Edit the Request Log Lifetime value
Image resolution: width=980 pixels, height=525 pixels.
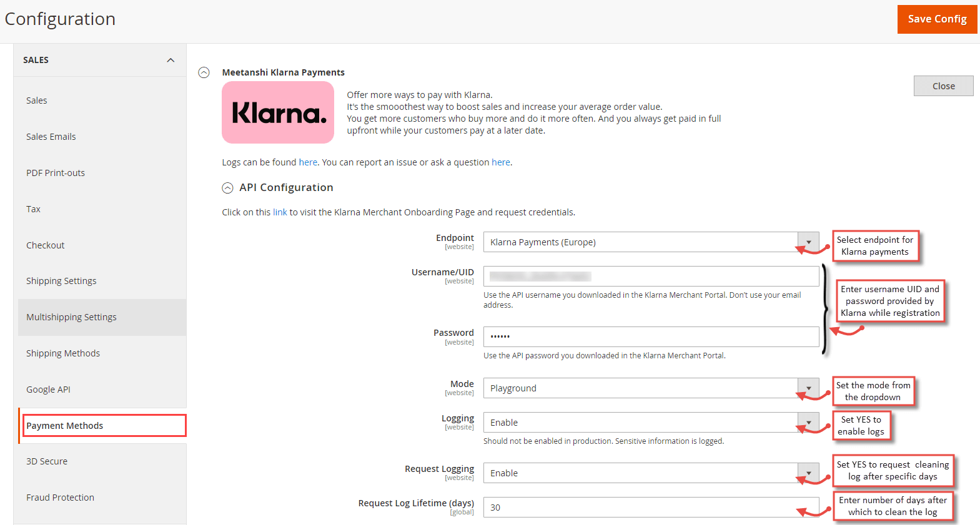(651, 507)
